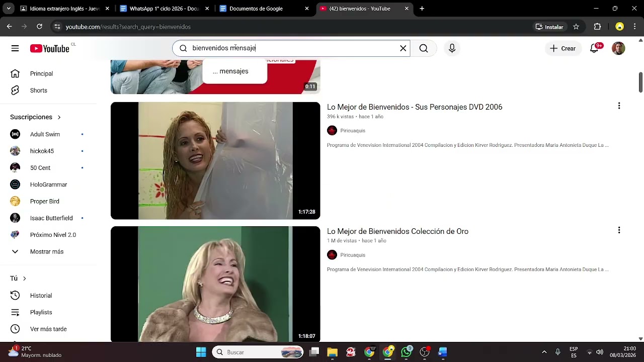Open title Lo Mejor de Bienvenidos - Sus Personajes
The image size is (644, 362).
pos(415,107)
